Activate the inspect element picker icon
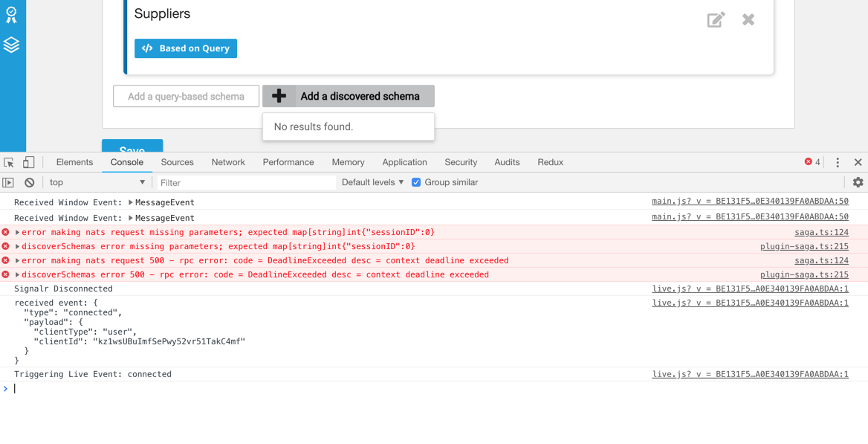Screen dimensions: 868x444 9,162
